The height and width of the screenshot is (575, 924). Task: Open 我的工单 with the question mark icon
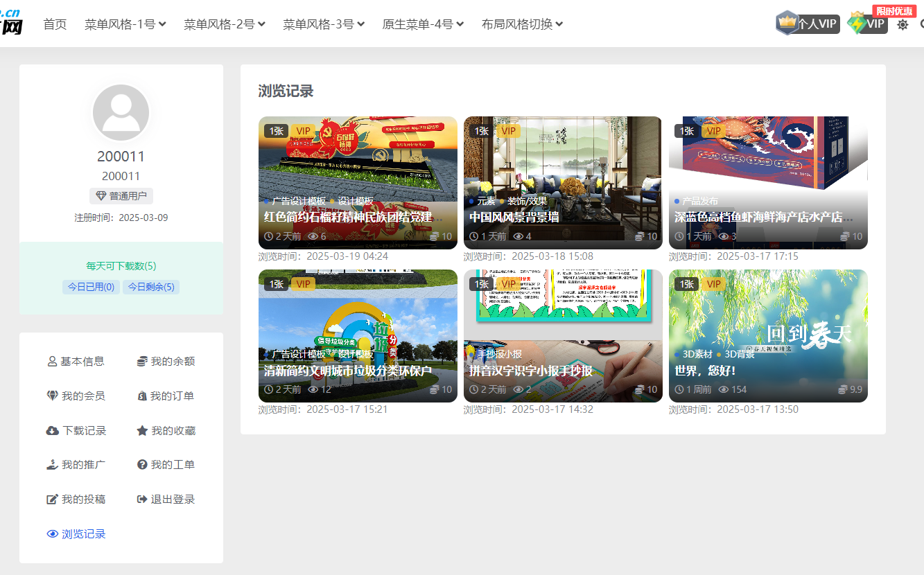[166, 464]
